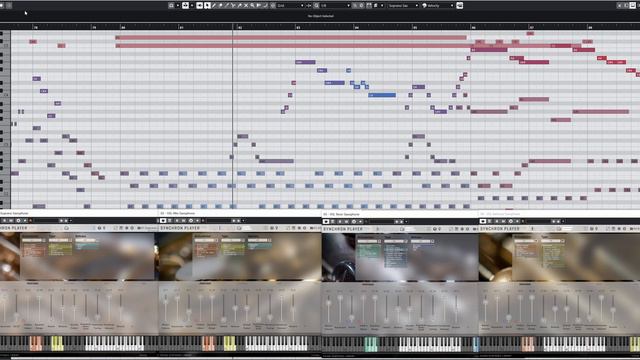Viewport: 640px width, 360px height.
Task: Focus the 04 - SYL Baritone Saxophone window title
Action: pyautogui.click(x=500, y=214)
